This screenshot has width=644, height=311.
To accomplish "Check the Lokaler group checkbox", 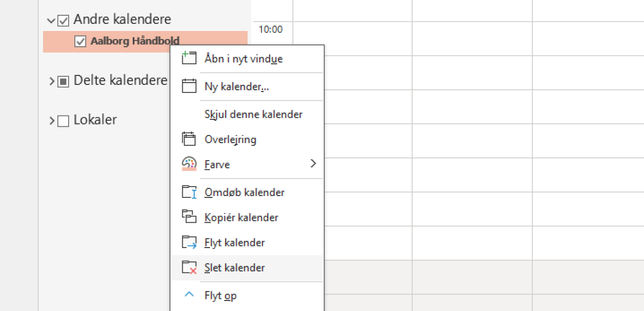I will click(x=63, y=121).
